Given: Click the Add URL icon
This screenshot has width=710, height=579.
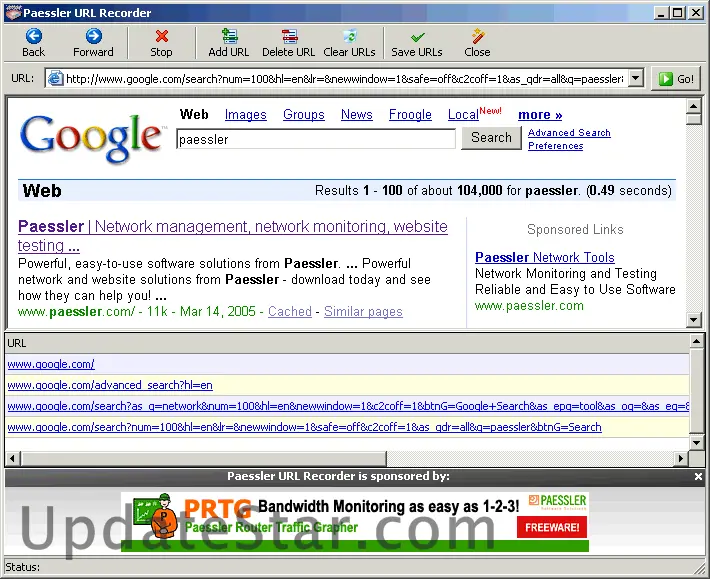Looking at the screenshot, I should pyautogui.click(x=230, y=36).
